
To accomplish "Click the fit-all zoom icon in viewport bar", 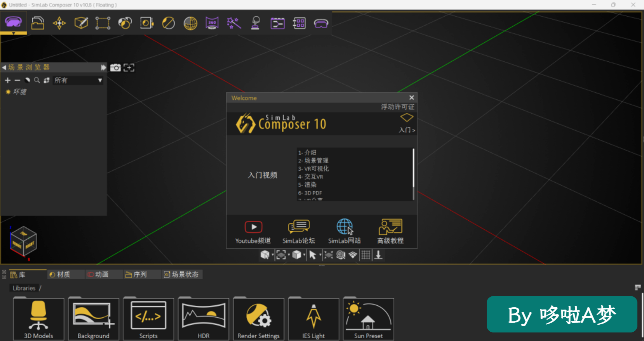I will tap(329, 254).
